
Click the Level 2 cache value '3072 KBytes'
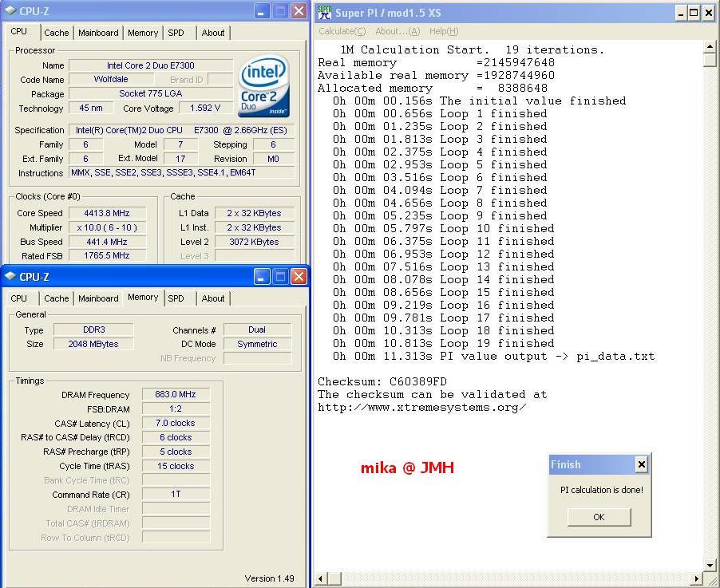click(255, 242)
